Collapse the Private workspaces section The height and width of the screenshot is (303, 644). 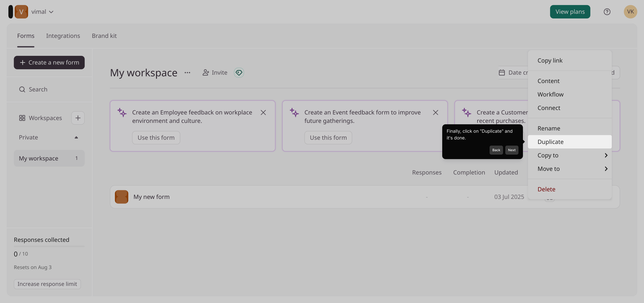[76, 137]
